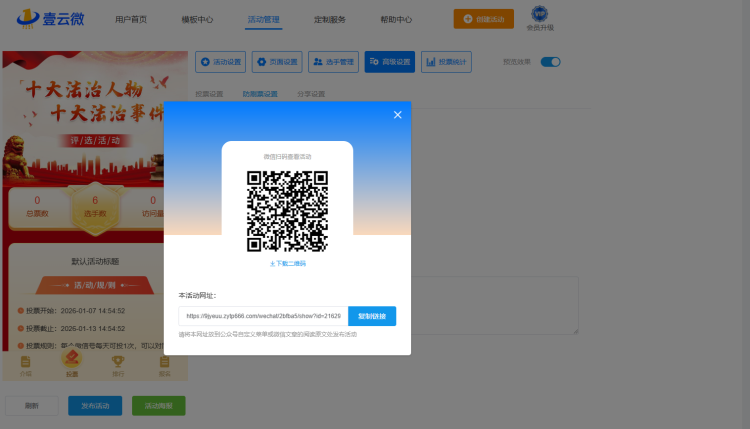The image size is (750, 429).
Task: Close the QR code dialog
Action: pos(397,115)
